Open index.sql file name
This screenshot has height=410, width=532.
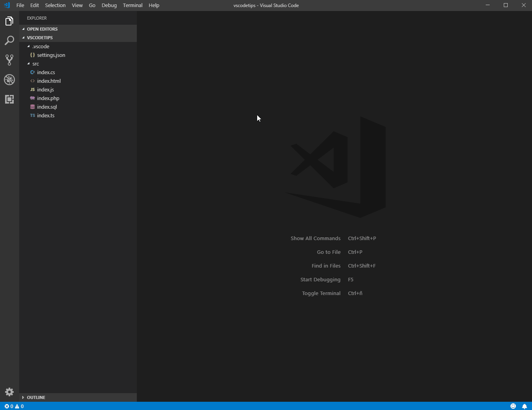tap(47, 107)
